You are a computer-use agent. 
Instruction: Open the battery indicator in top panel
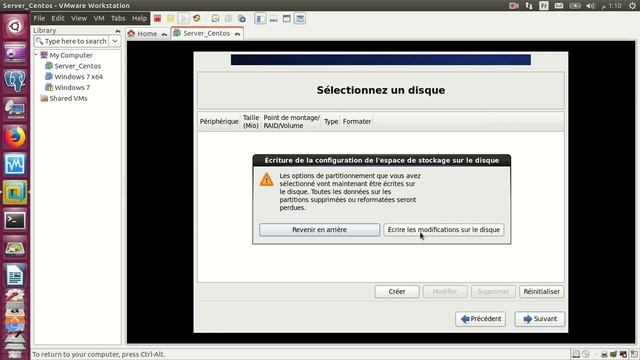pos(575,6)
